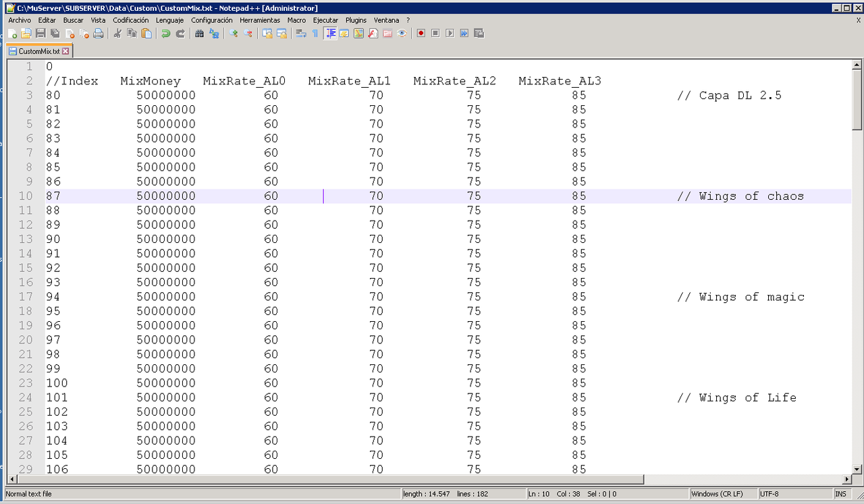
Task: Click the Save recorded macro icon
Action: click(x=479, y=33)
